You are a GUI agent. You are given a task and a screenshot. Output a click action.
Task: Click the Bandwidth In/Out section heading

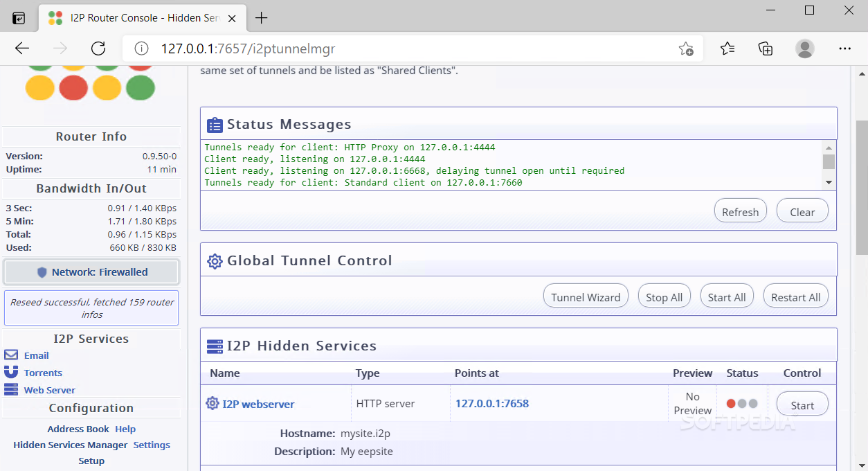(x=91, y=188)
